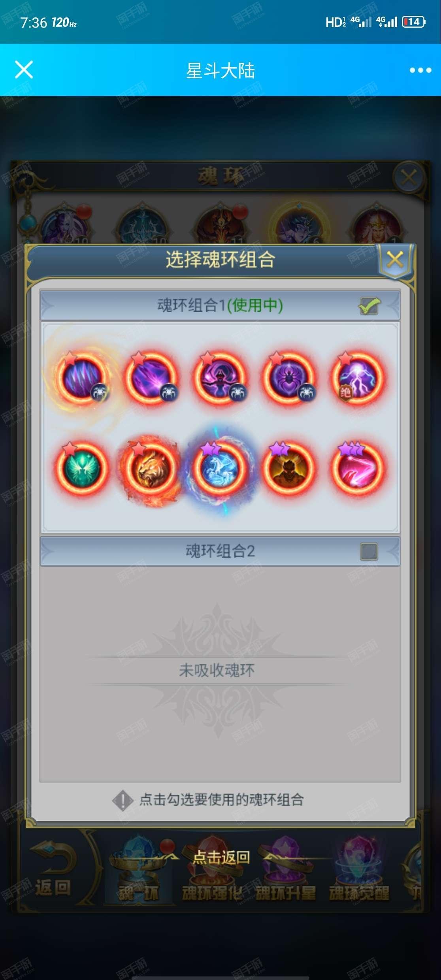Close the 星斗大陆 mini program page
This screenshot has height=980, width=441.
[24, 70]
